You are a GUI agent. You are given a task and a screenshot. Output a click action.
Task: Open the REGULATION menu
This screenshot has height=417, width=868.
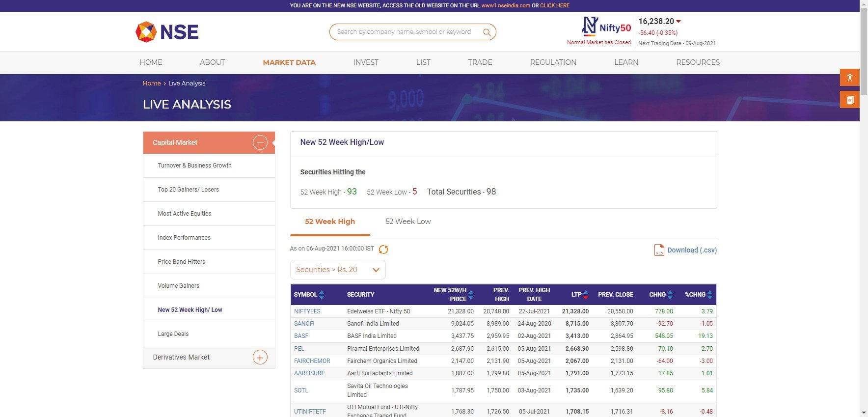[x=553, y=62]
